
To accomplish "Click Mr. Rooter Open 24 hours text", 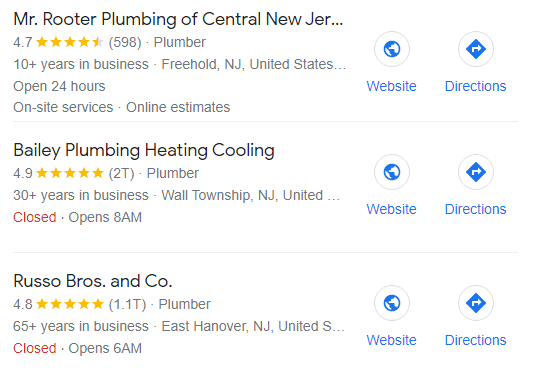I will tap(59, 86).
